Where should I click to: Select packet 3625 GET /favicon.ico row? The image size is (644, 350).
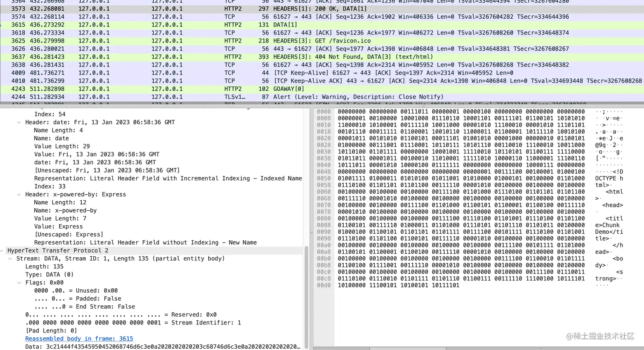322,41
